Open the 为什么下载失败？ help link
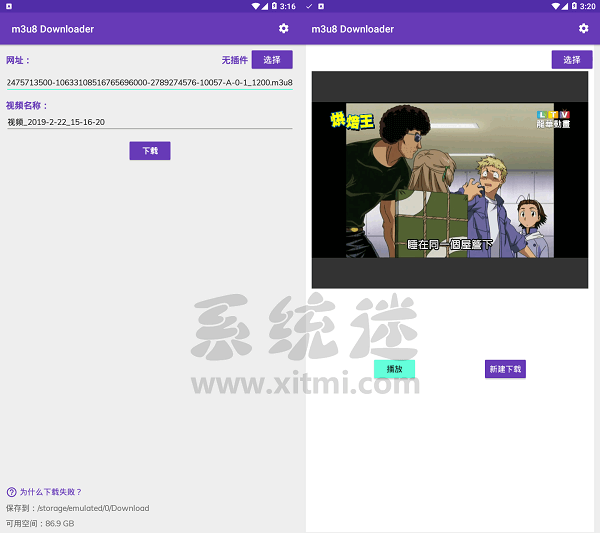Viewport: 600px width, 533px height. (51, 492)
